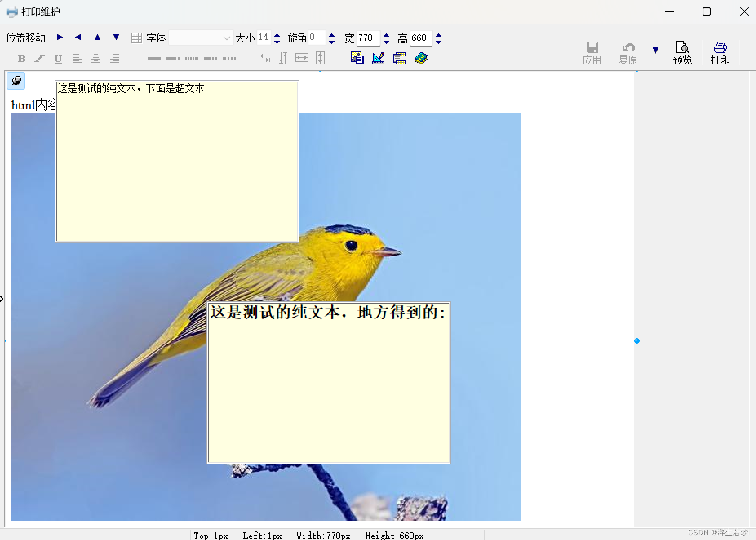Select the solid line style
The width and height of the screenshot is (756, 540).
tap(154, 58)
